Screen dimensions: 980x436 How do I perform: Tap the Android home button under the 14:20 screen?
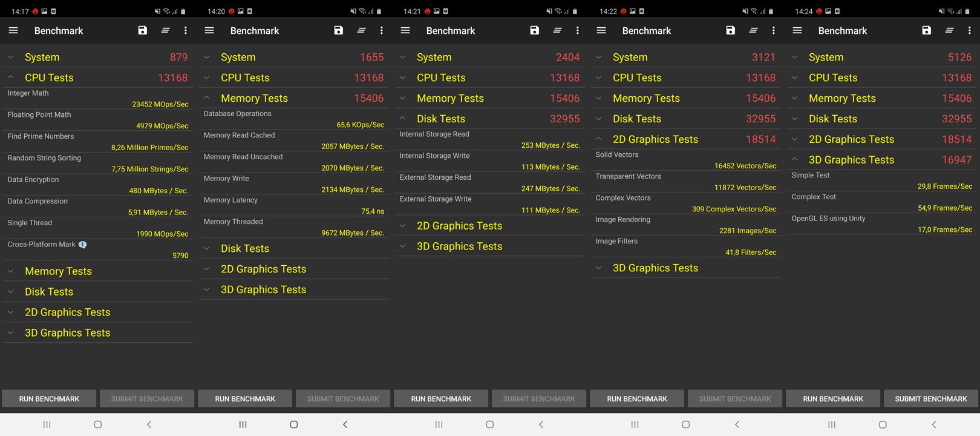294,424
